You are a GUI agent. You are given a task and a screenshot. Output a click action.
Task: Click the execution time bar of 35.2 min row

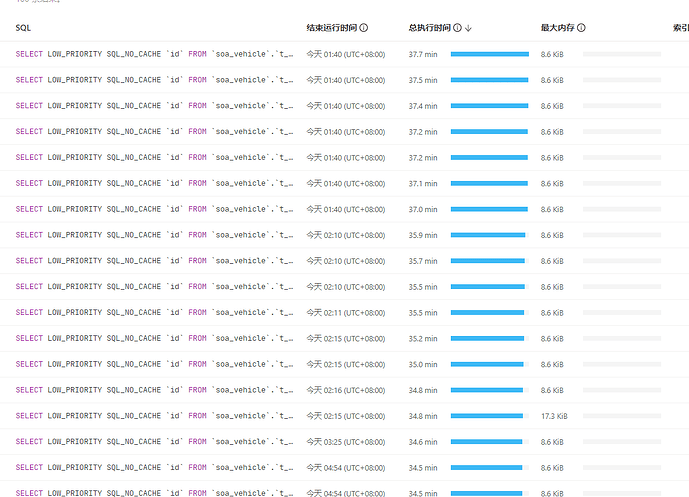[x=490, y=338]
